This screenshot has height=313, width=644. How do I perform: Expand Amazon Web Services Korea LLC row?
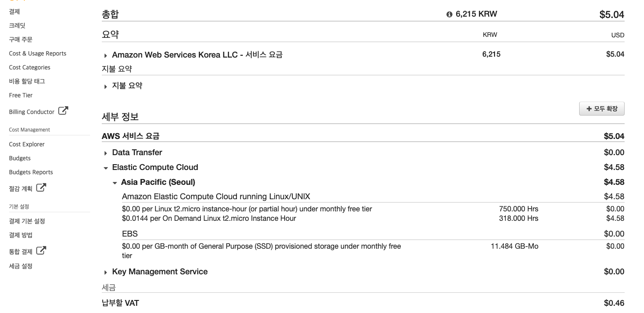[106, 56]
